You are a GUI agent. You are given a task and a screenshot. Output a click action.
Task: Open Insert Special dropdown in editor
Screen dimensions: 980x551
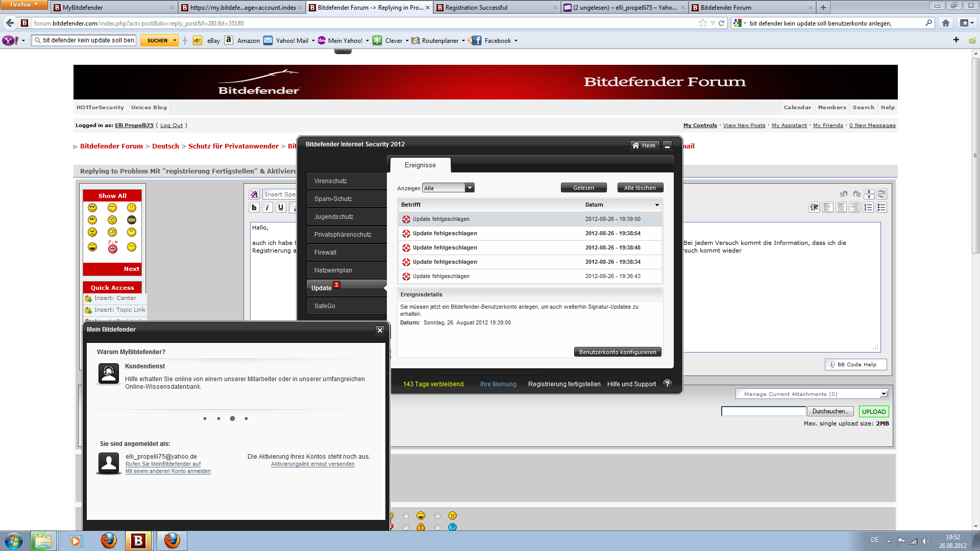[279, 194]
